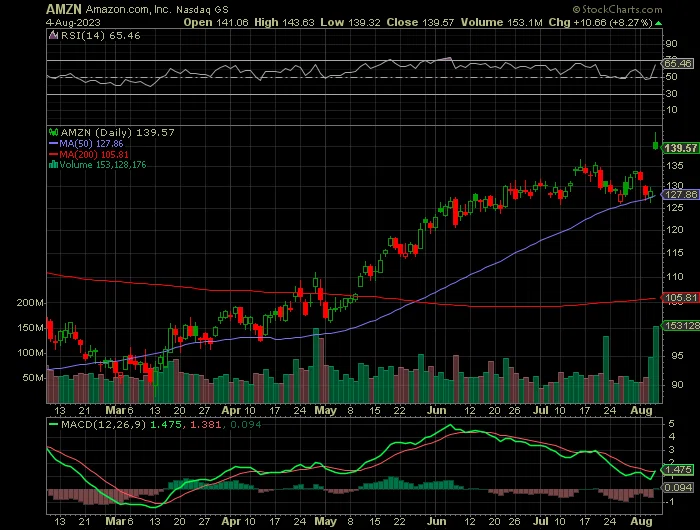Image resolution: width=700 pixels, height=530 pixels.
Task: Click the blue MA(50) line marker
Action: [53, 144]
